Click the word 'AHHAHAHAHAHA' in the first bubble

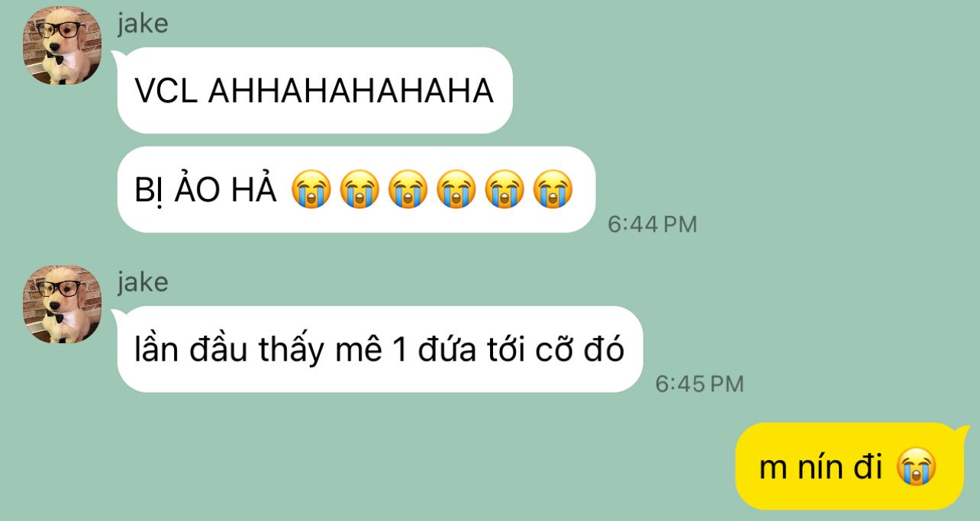(x=350, y=92)
